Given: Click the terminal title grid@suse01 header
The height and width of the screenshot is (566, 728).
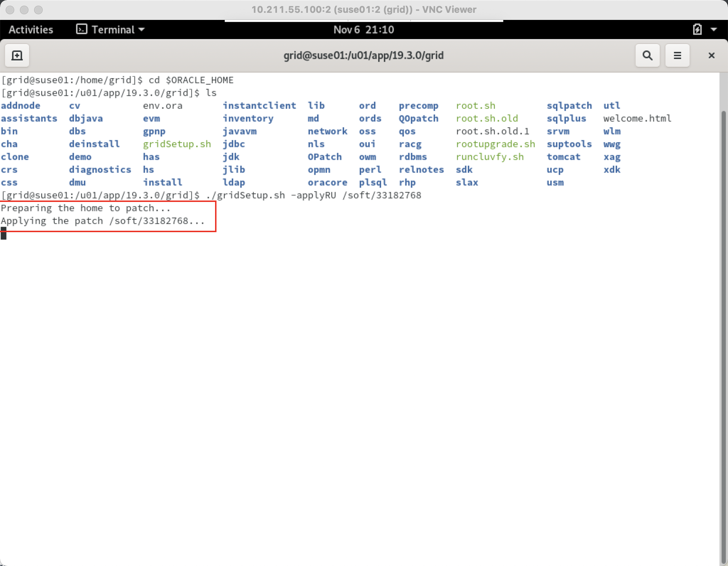Looking at the screenshot, I should (363, 55).
